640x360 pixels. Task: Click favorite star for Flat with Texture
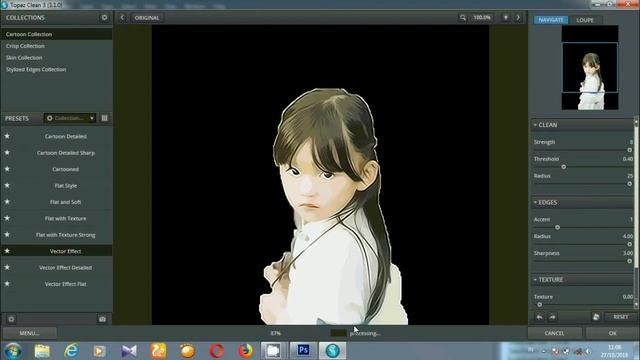click(x=7, y=218)
